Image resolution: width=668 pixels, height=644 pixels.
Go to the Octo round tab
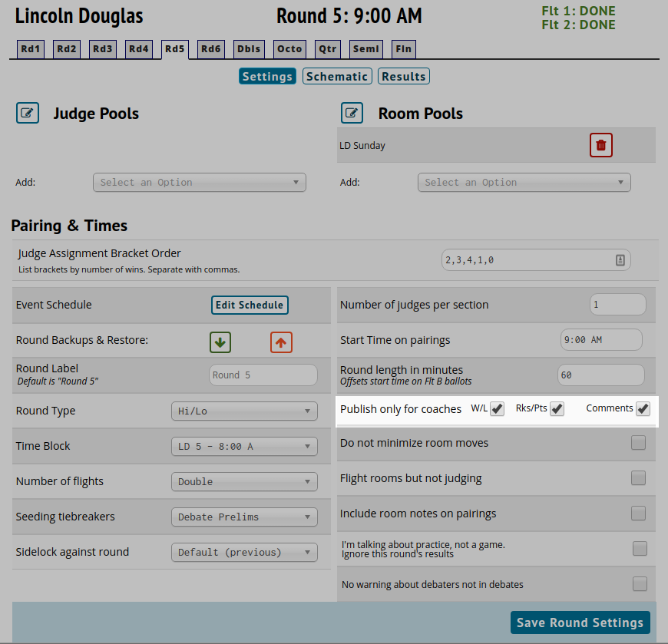pos(289,49)
